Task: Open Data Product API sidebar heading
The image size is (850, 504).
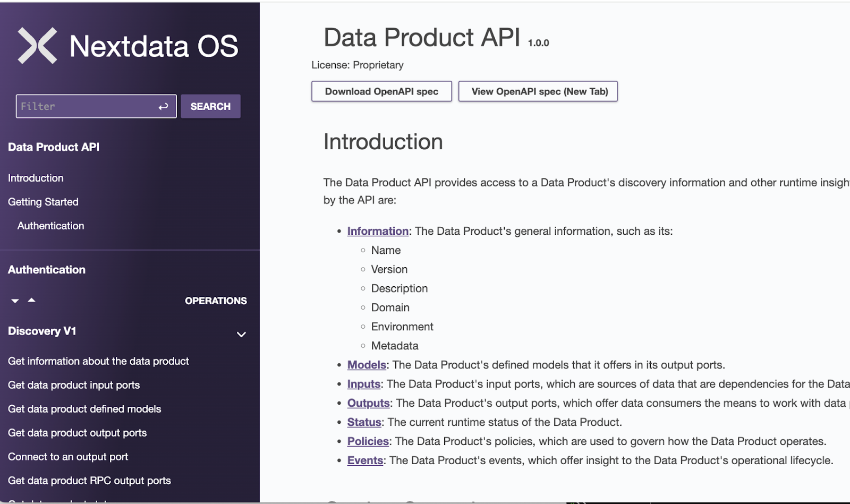Action: point(54,147)
